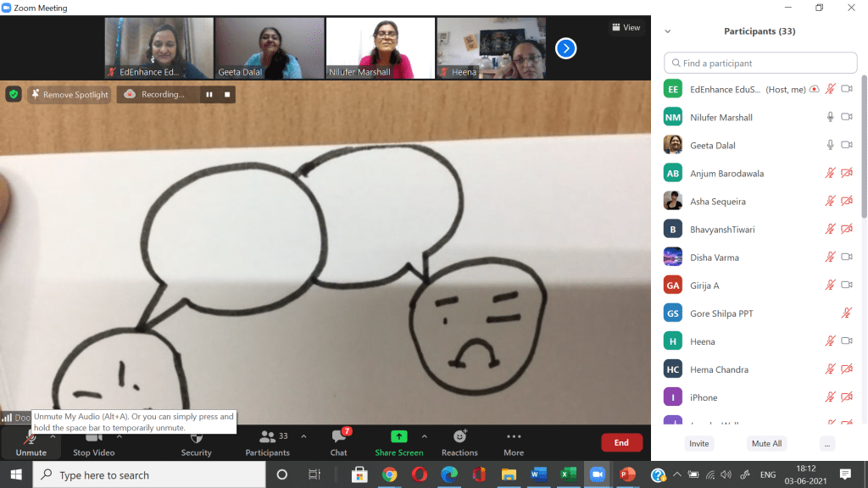Click the Find a participant search field
Viewport: 868px width, 488px height.
[x=760, y=63]
